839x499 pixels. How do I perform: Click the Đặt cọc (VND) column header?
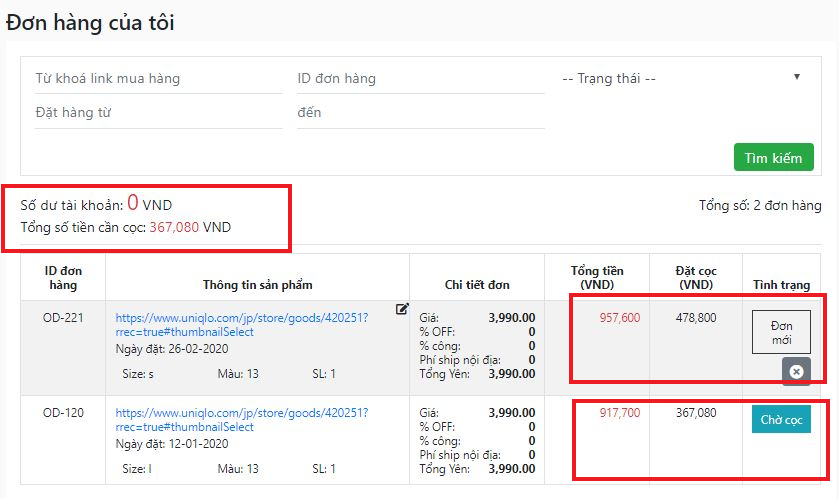coord(696,278)
